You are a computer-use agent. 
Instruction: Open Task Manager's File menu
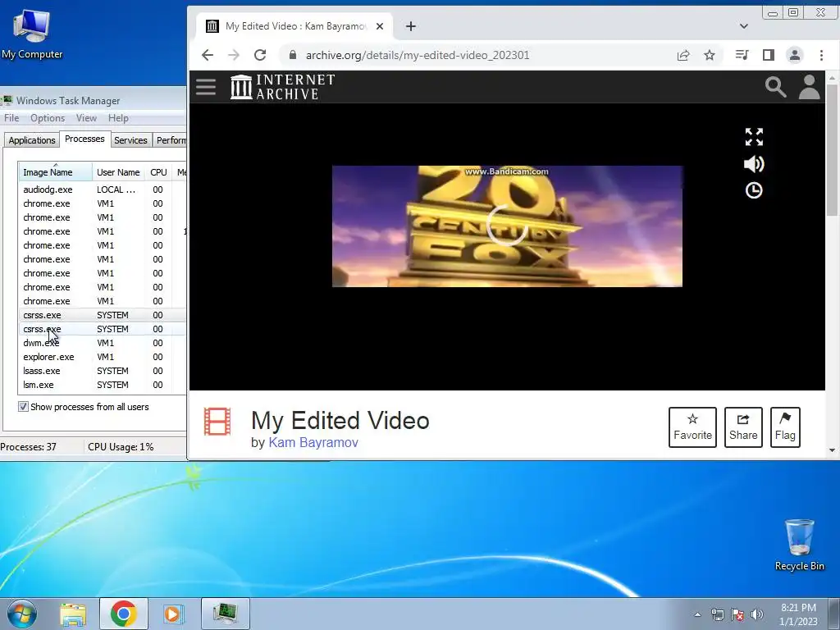click(x=11, y=118)
